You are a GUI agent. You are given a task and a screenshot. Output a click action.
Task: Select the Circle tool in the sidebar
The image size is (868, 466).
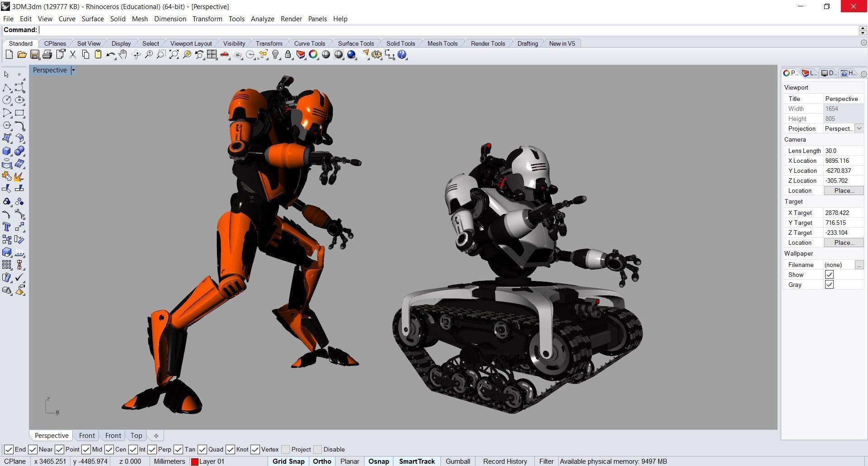click(7, 100)
